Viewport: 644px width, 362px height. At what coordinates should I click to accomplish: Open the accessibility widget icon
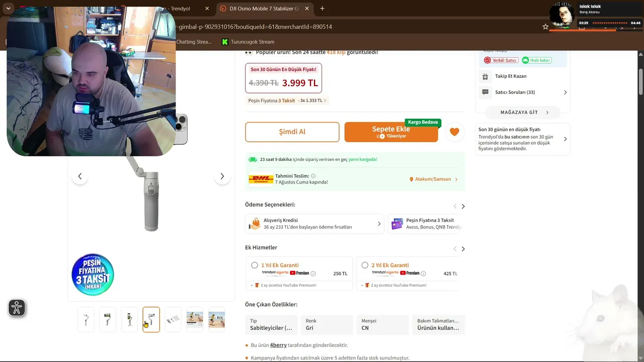click(17, 308)
